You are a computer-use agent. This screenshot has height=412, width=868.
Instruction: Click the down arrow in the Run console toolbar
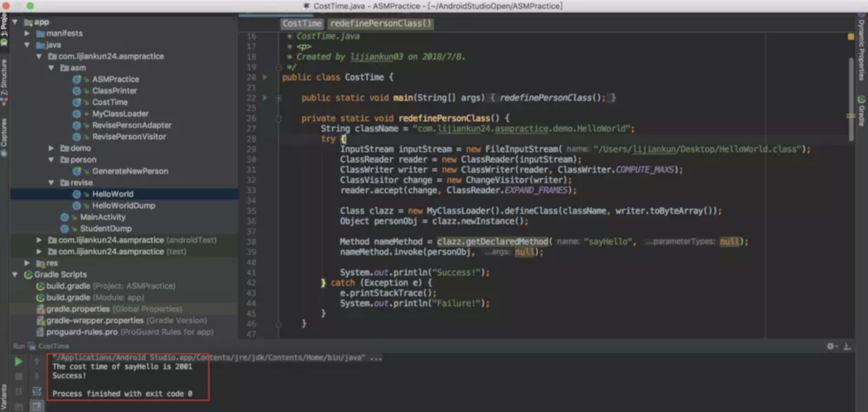coord(37,376)
